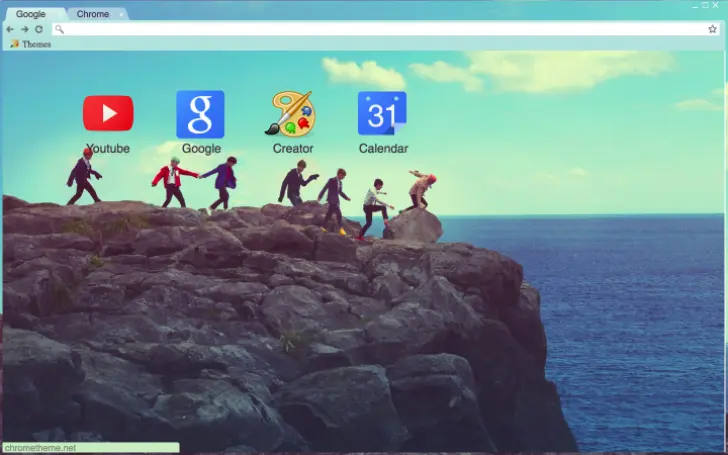Viewport: 728px width, 455px height.
Task: Open the Youtube app shortcut
Action: [108, 113]
